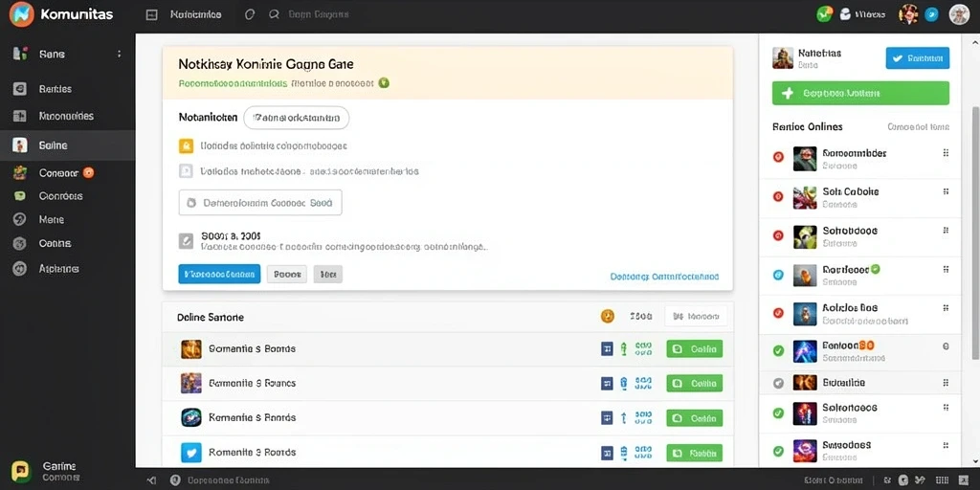Click the grey status dot beside Sidoutiido

click(778, 383)
